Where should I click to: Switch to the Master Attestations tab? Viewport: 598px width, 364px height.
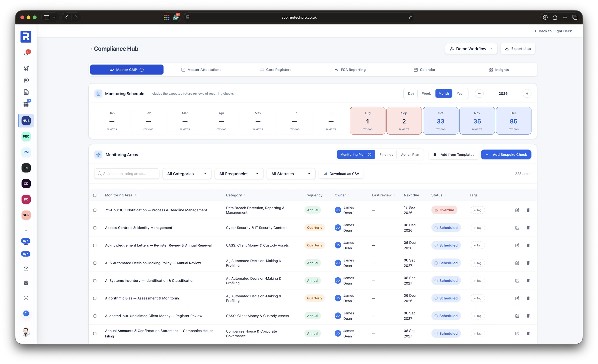pos(201,70)
